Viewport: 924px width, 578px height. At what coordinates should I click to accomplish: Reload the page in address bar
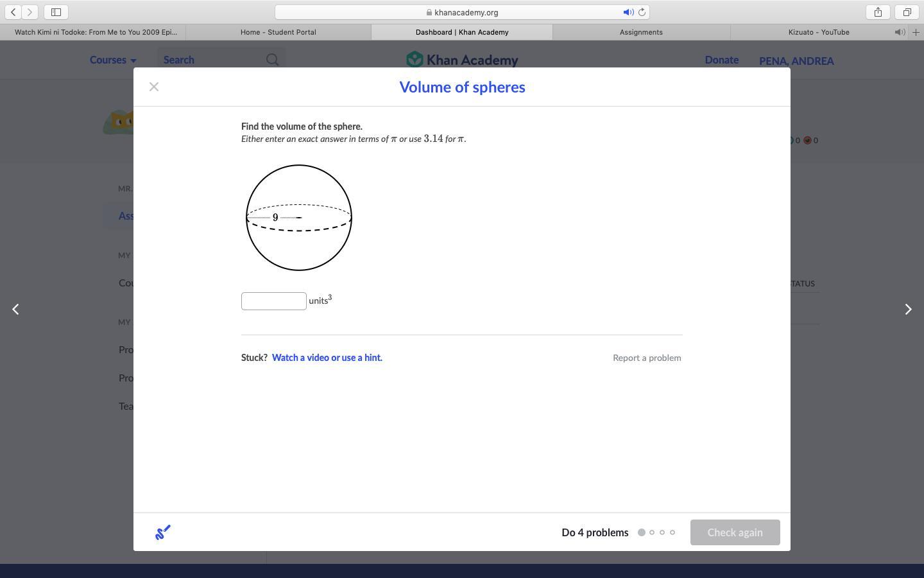[x=642, y=12]
